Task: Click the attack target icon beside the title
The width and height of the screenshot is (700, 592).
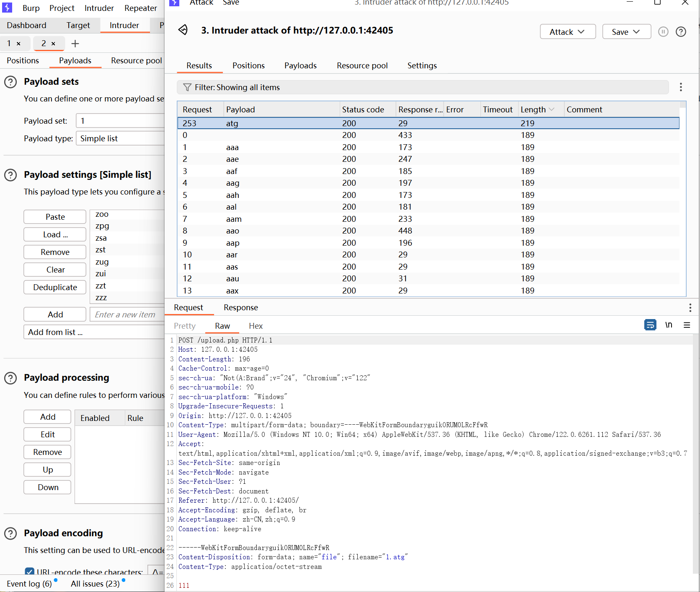Action: point(183,30)
